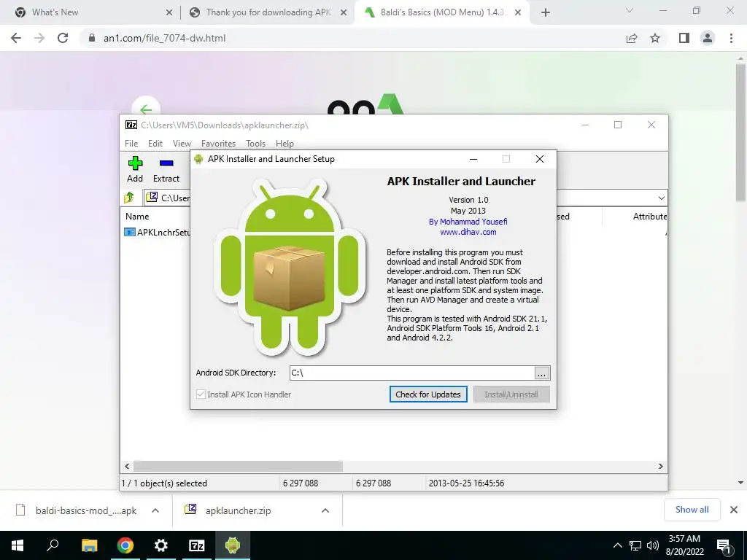This screenshot has width=747, height=560.
Task: Select the APKLnchrSetup file row
Action: click(157, 233)
